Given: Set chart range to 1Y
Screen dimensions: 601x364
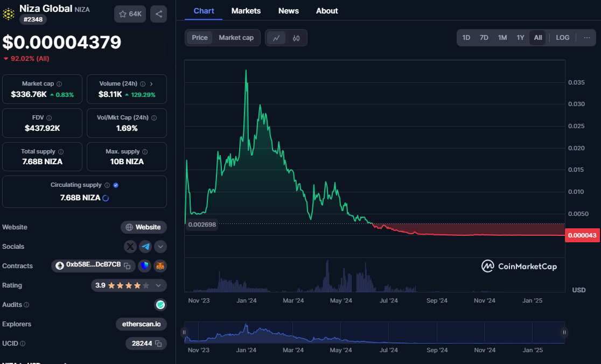Looking at the screenshot, I should 520,38.
